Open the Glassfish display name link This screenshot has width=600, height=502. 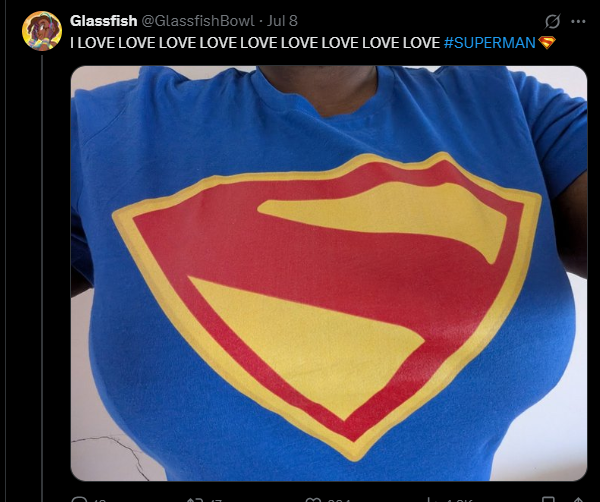coord(103,21)
